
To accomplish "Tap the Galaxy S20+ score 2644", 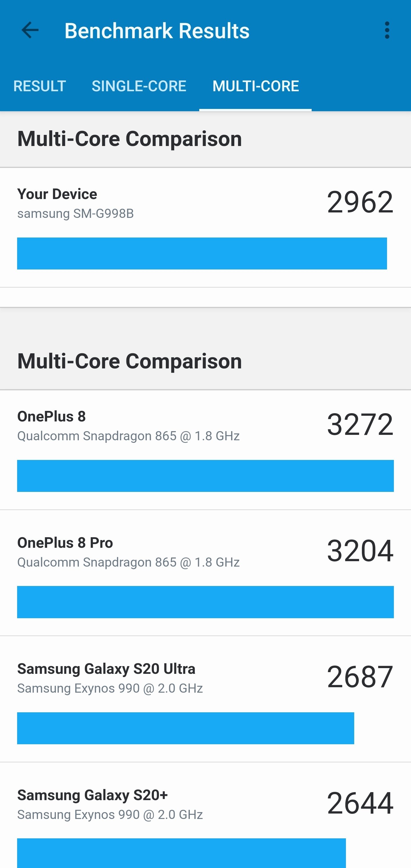I will pos(360,803).
